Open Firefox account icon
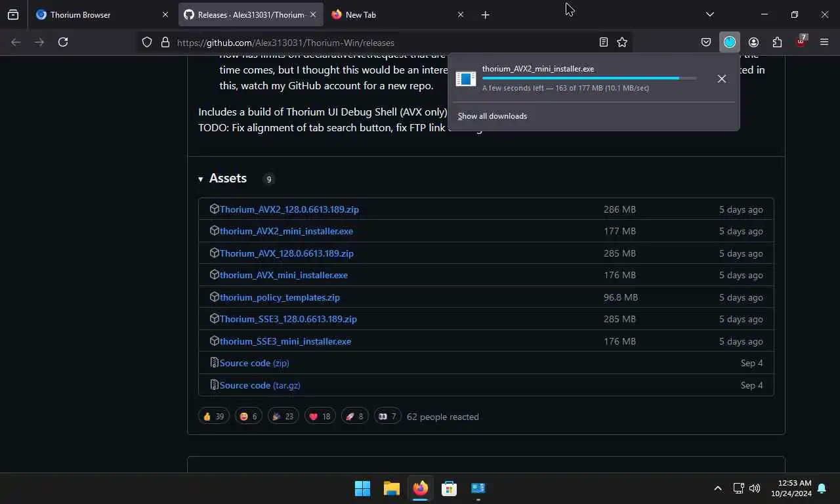840x504 pixels. 753,42
